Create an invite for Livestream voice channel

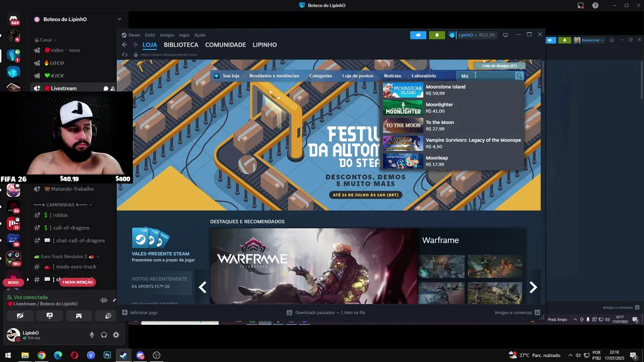tap(113, 88)
